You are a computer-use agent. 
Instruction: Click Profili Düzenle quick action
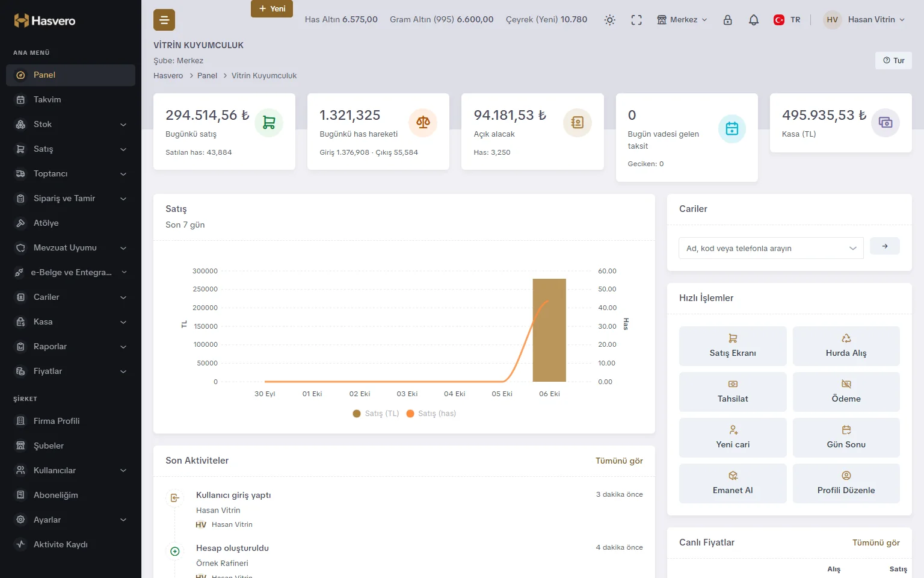[x=846, y=483]
